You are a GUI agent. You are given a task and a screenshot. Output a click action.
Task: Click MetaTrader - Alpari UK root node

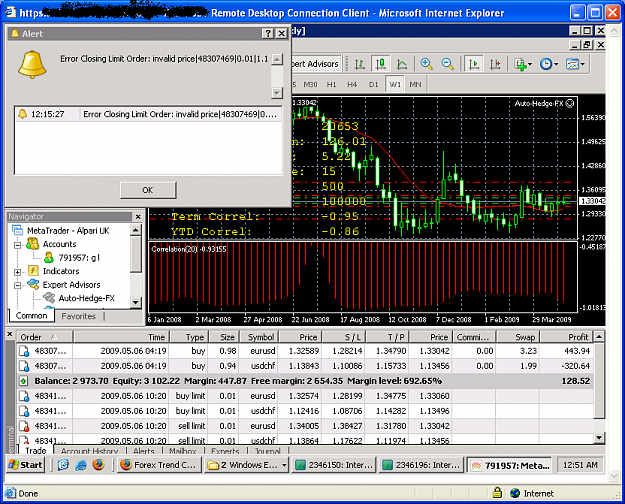pyautogui.click(x=68, y=230)
